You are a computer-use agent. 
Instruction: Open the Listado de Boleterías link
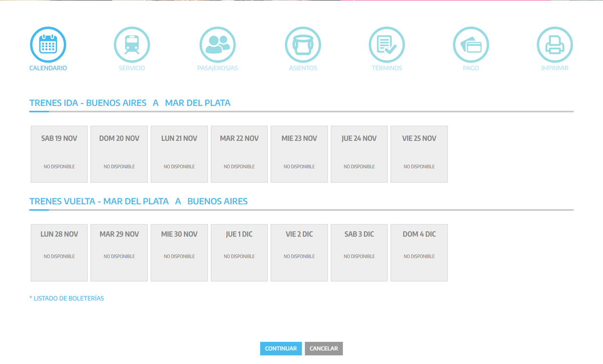point(67,298)
